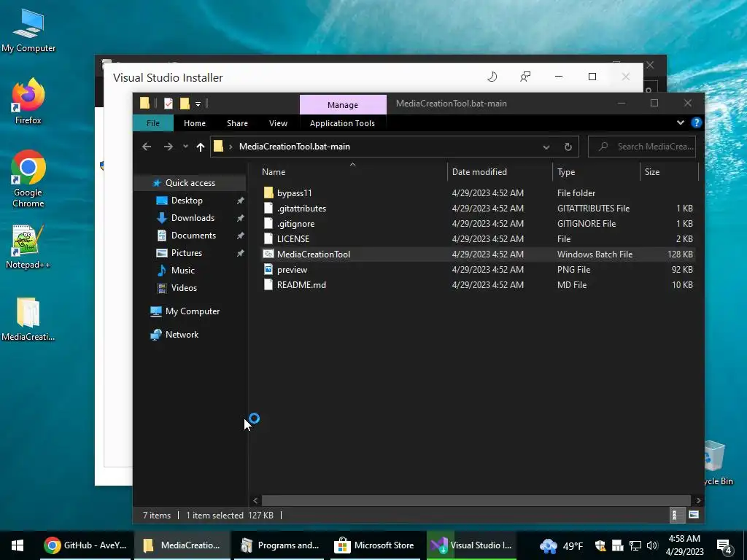Click feedback icon in Visual Studio Installer

525,77
